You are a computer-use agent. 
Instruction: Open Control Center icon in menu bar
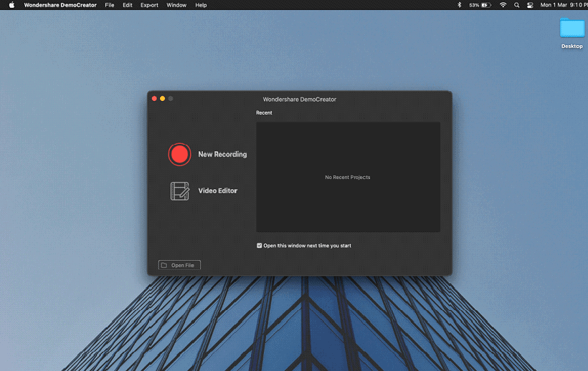click(x=530, y=5)
